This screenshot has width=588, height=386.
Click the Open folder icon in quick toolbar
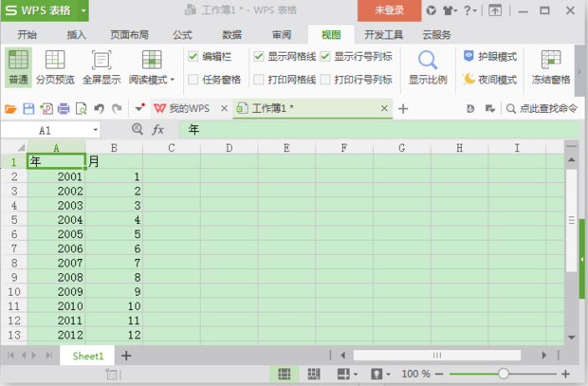(10, 109)
